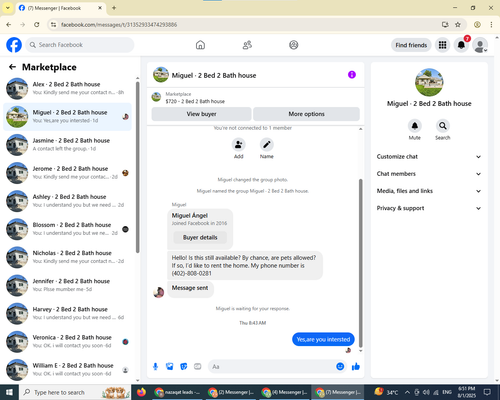Click the Facebook logo icon
The width and height of the screenshot is (500, 400).
coord(14,45)
